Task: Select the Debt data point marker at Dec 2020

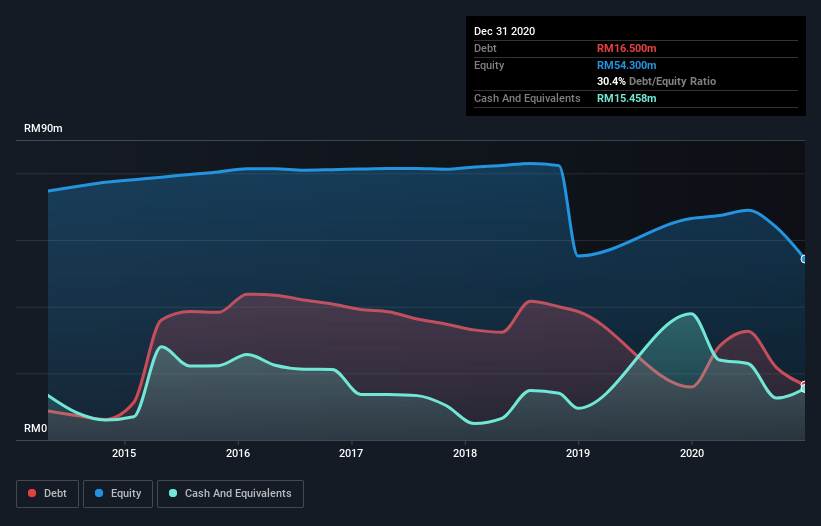Action: click(x=804, y=385)
